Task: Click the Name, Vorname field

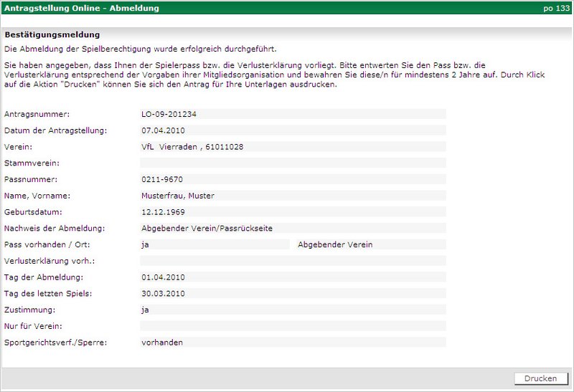Action: tap(293, 196)
